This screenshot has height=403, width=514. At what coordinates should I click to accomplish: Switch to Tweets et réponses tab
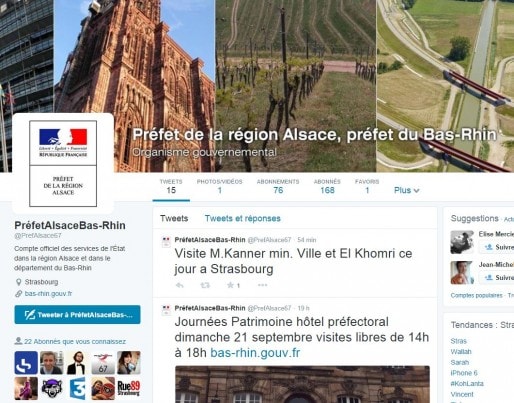click(242, 218)
